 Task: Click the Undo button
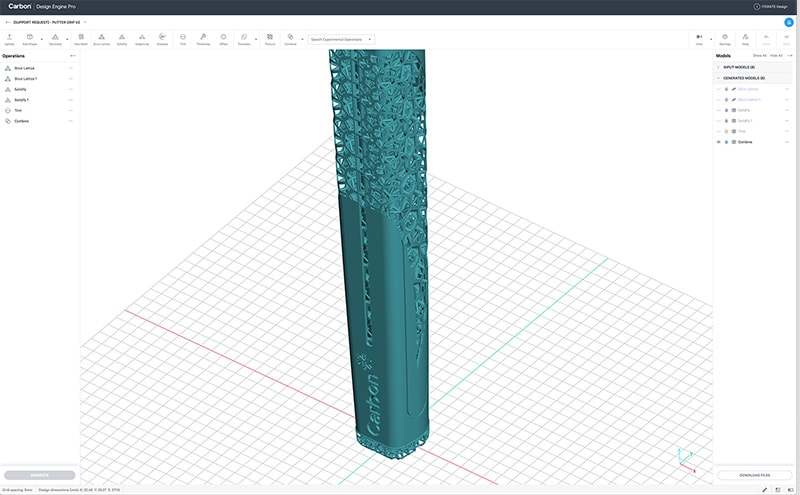(x=766, y=39)
